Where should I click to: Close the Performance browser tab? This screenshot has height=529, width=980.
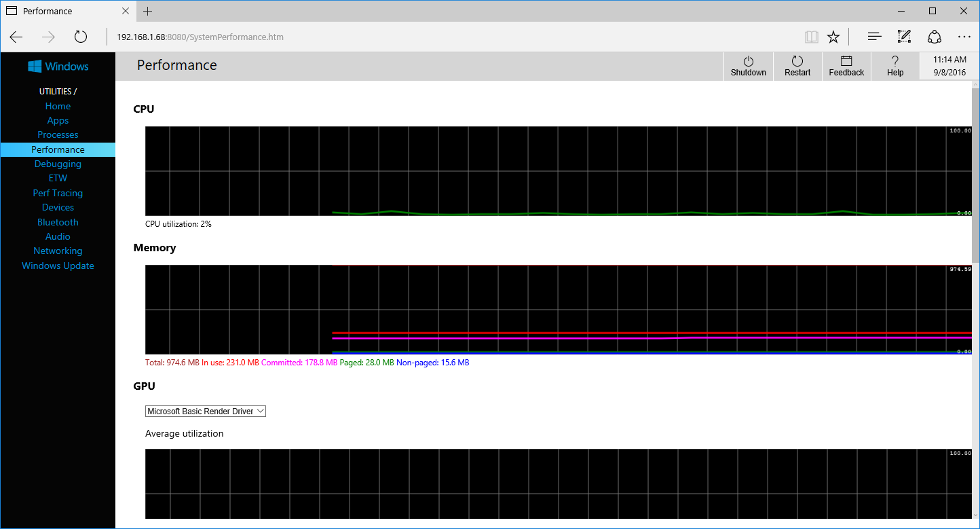coord(126,11)
